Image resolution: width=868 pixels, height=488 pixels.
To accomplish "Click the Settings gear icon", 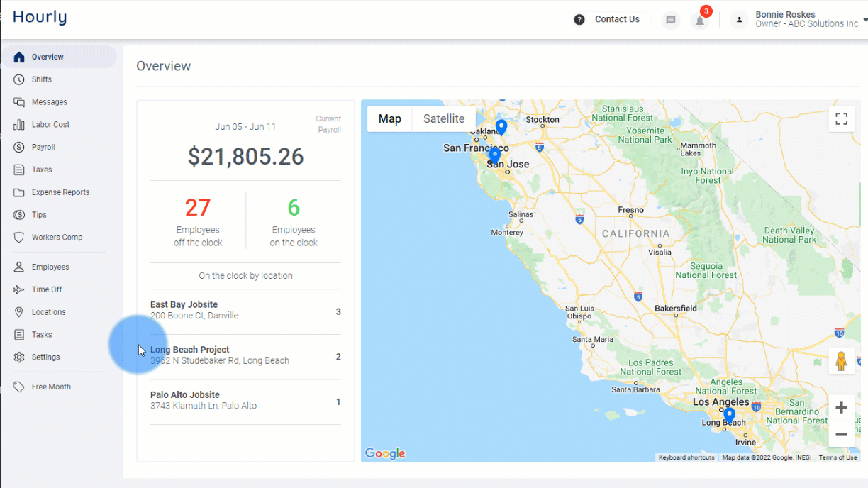I will tap(19, 357).
